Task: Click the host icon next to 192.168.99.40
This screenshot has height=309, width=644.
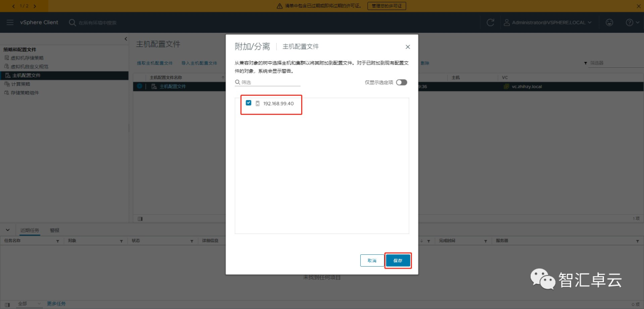Action: click(258, 103)
